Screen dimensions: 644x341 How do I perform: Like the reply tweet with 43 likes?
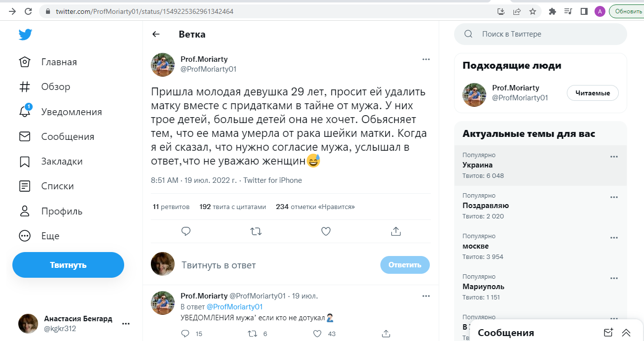(x=318, y=334)
